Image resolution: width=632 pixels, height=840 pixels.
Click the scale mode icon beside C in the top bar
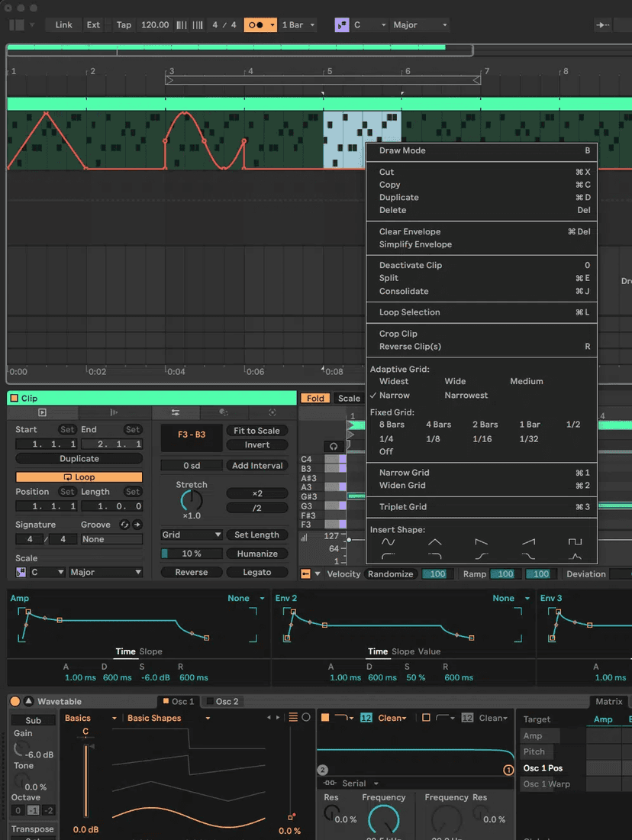[x=342, y=24]
